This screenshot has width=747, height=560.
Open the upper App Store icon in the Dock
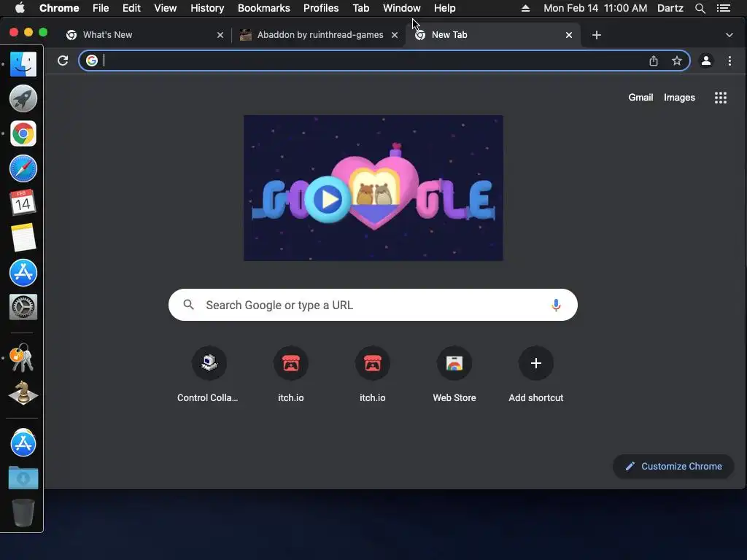tap(23, 273)
